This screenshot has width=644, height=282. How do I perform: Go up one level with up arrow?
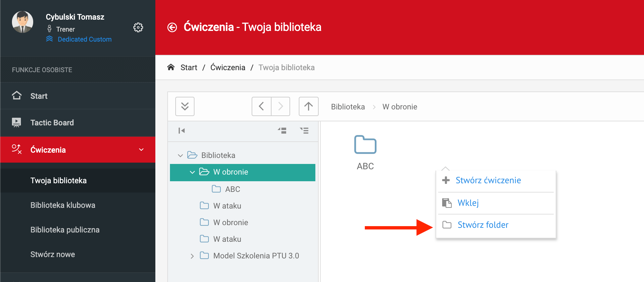(308, 106)
